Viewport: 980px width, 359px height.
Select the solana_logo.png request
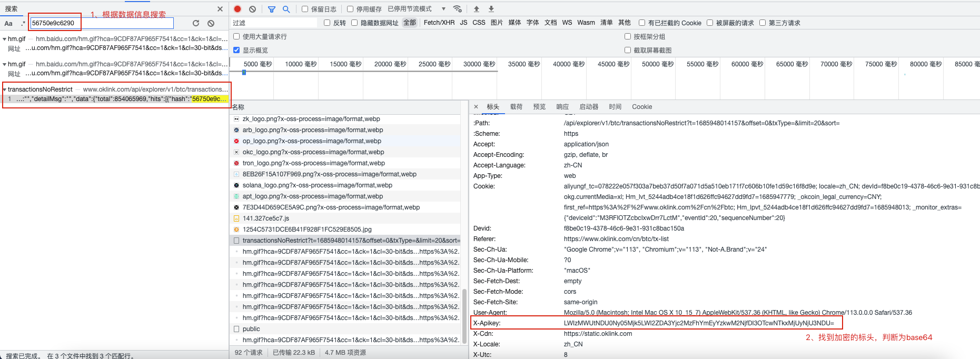pyautogui.click(x=345, y=185)
